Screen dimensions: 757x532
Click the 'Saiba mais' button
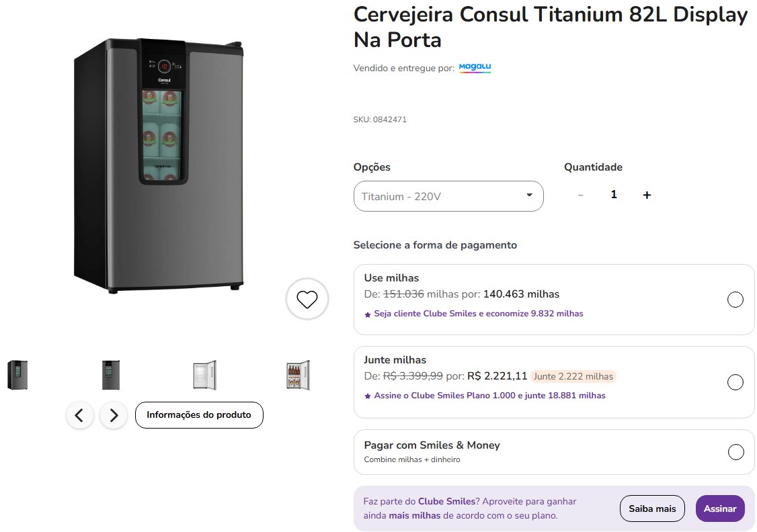point(652,508)
